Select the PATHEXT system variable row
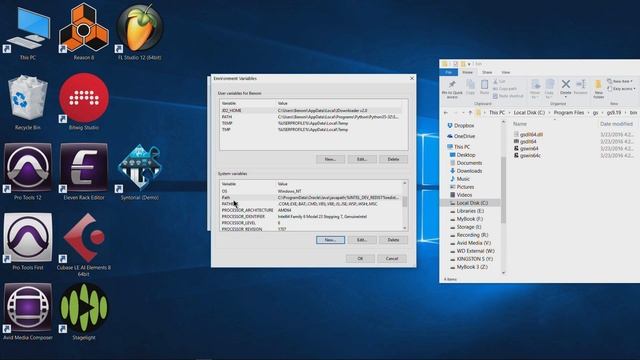Viewport: 640px width, 360px height. coord(311,204)
